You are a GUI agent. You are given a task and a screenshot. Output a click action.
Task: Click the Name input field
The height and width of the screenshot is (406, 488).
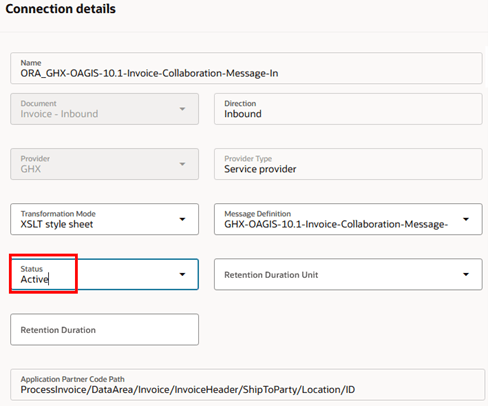click(x=246, y=68)
